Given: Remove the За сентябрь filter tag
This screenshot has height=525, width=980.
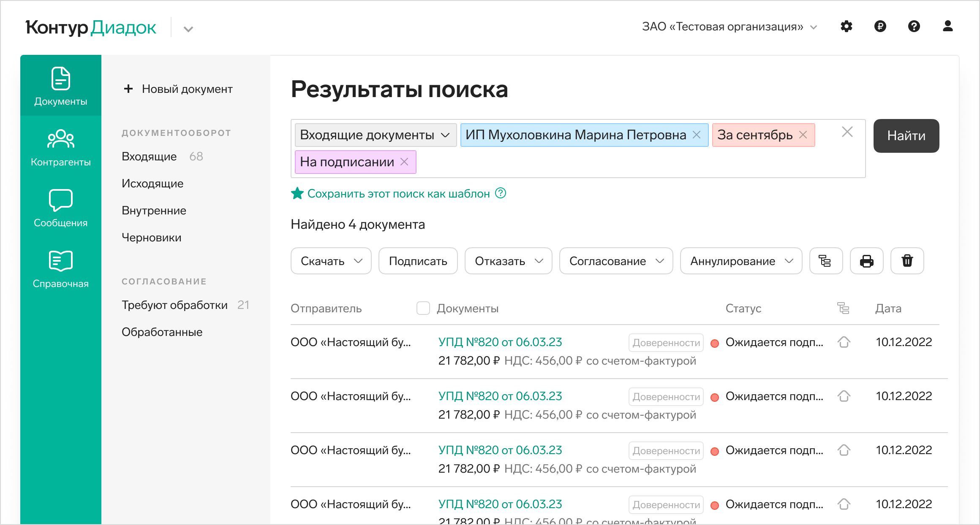Looking at the screenshot, I should (803, 135).
